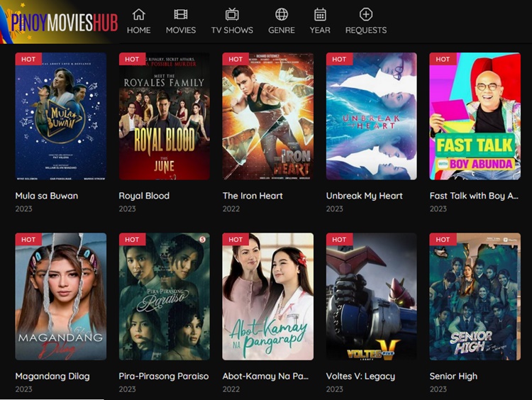532x400 pixels.
Task: Open the MOVIES menu label
Action: coord(181,30)
